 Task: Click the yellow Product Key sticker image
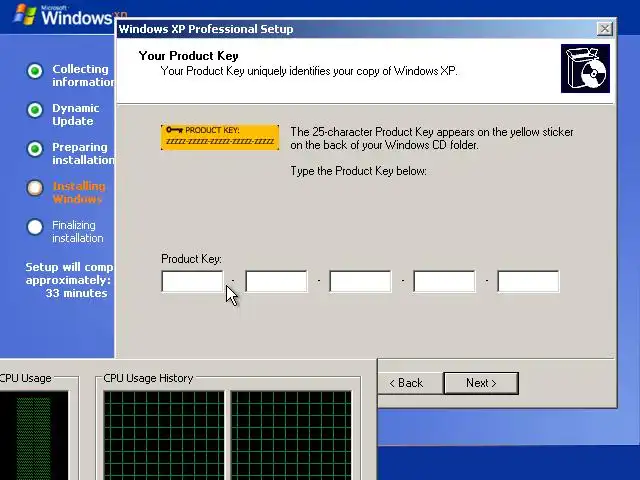pos(220,138)
